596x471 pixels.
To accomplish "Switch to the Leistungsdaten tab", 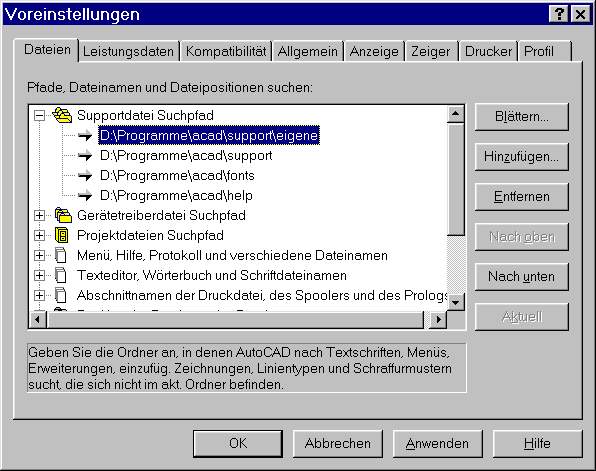I will coord(128,51).
